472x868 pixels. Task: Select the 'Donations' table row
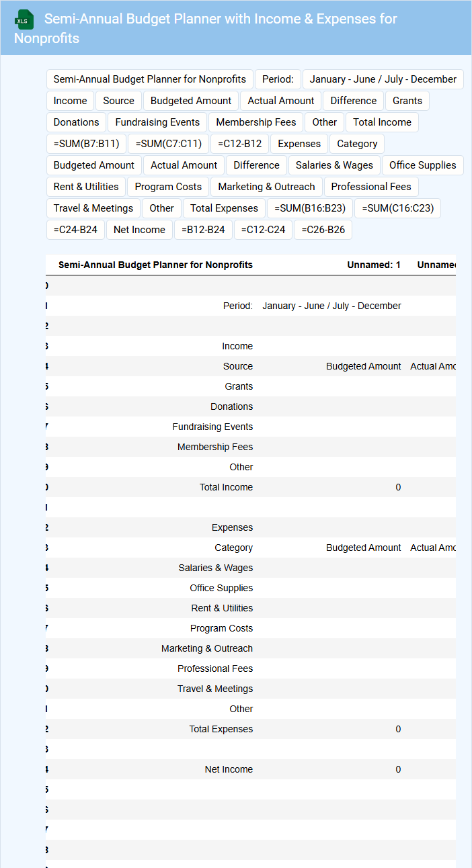tap(251, 406)
